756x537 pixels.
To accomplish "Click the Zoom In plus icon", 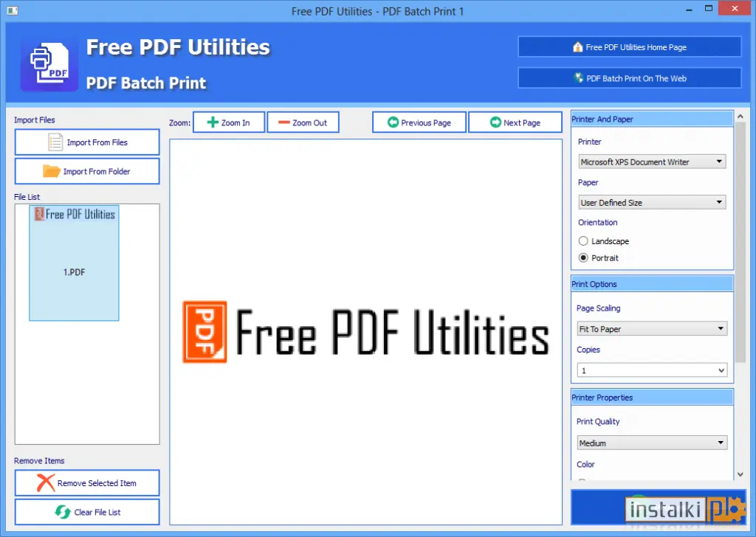I will (213, 122).
